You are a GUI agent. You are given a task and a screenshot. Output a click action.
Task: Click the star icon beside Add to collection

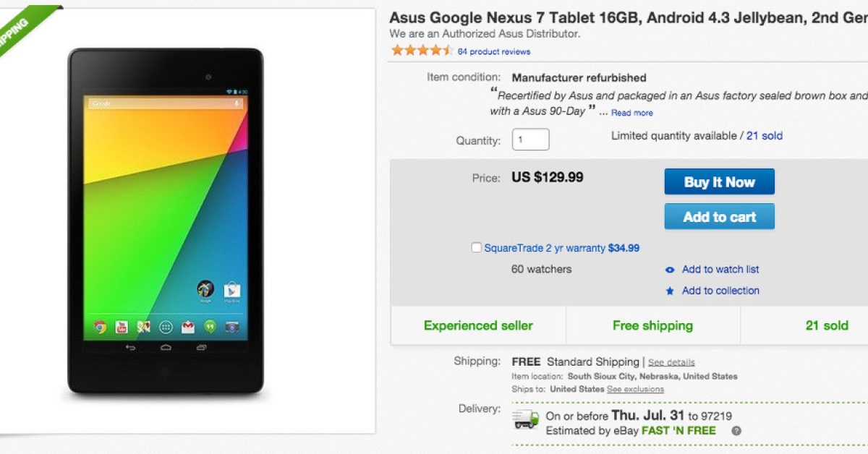(670, 291)
